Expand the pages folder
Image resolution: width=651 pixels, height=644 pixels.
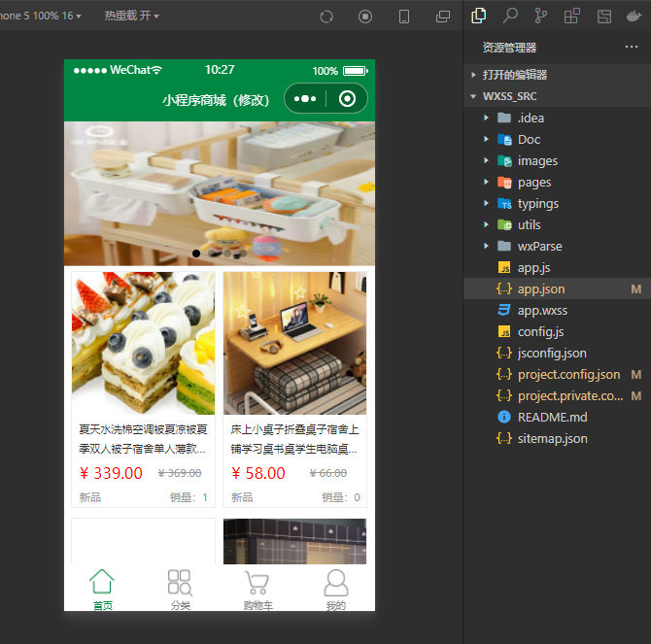tap(557, 183)
